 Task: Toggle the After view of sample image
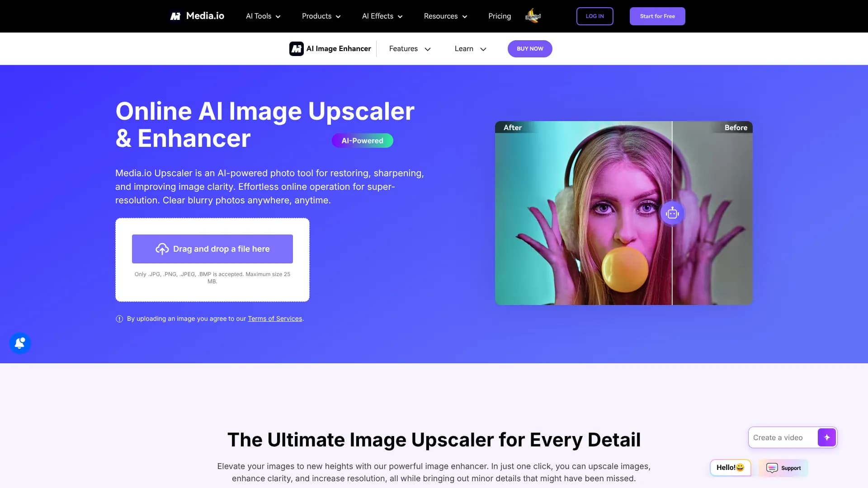coord(513,127)
